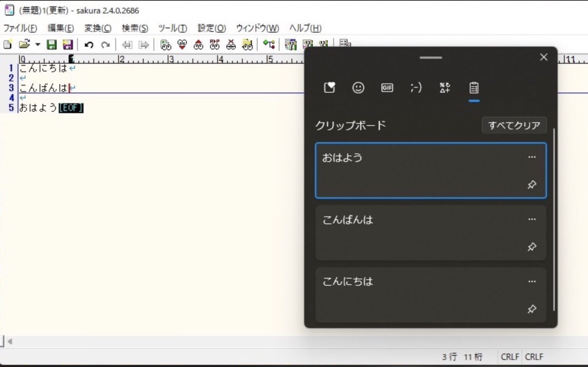588x367 pixels.
Task: Pin the こんばんは clipboard item
Action: click(532, 247)
